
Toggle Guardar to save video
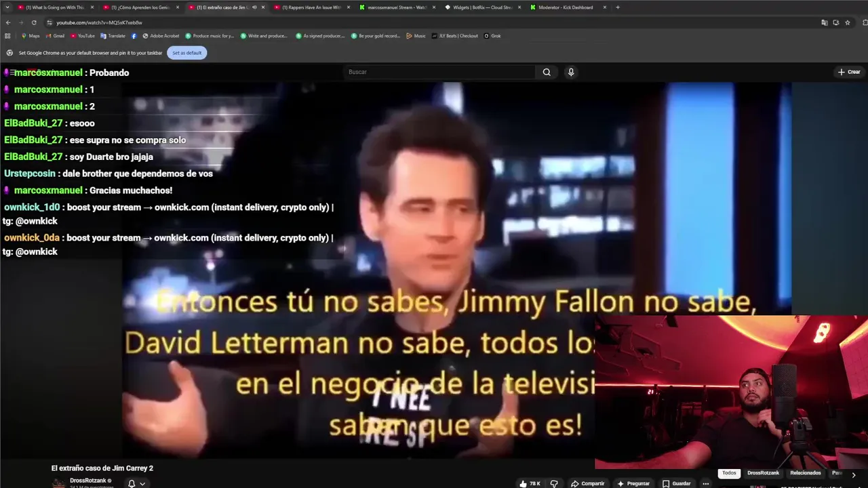pyautogui.click(x=677, y=483)
